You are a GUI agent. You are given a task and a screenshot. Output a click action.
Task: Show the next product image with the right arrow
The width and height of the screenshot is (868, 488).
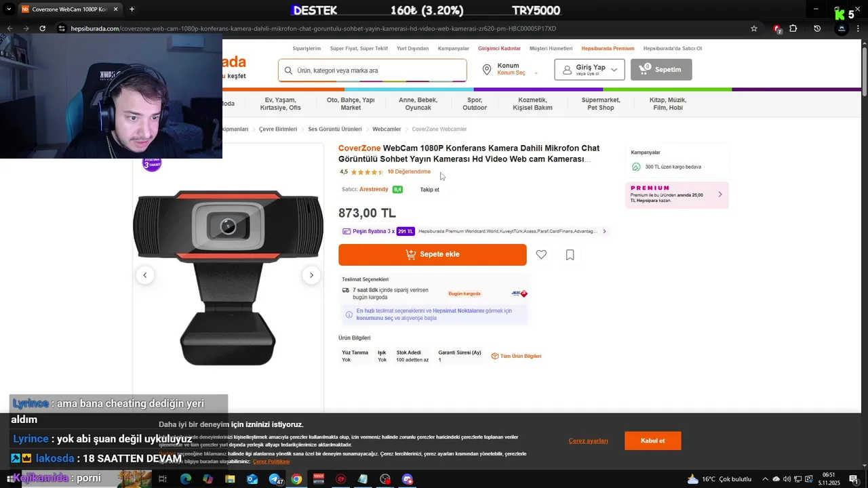[311, 275]
